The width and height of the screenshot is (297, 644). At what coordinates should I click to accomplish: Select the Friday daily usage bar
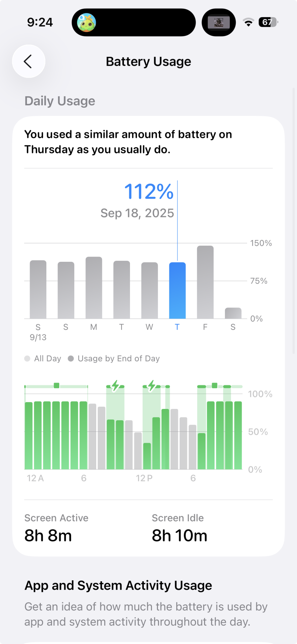point(205,282)
